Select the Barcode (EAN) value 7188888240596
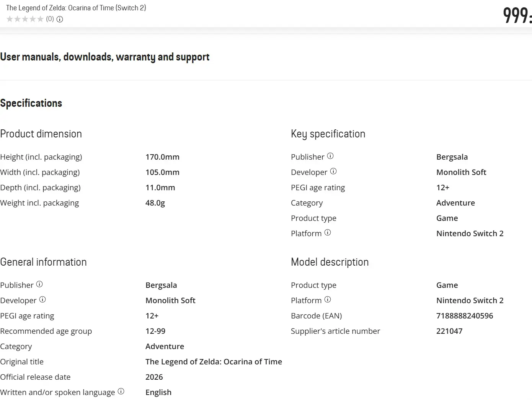The width and height of the screenshot is (532, 400). coord(465,316)
